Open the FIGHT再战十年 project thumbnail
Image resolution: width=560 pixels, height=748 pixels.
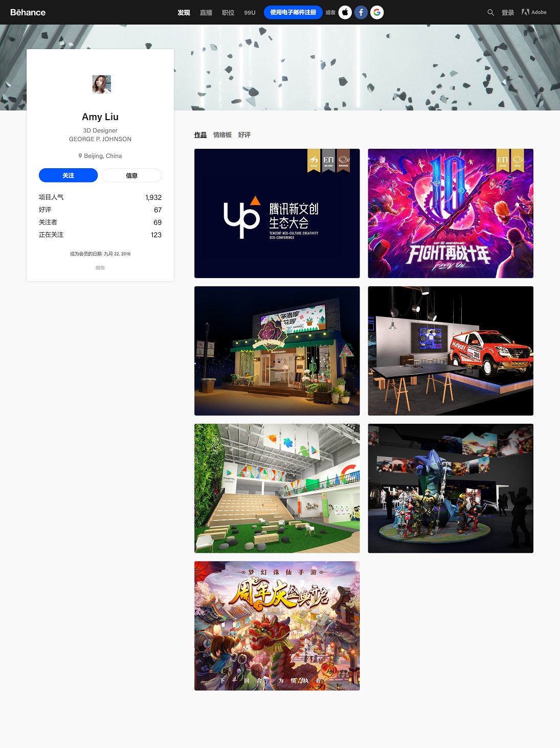point(451,213)
